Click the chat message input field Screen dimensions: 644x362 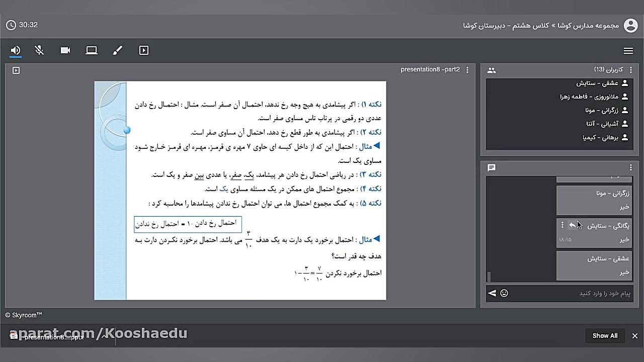pos(579,293)
